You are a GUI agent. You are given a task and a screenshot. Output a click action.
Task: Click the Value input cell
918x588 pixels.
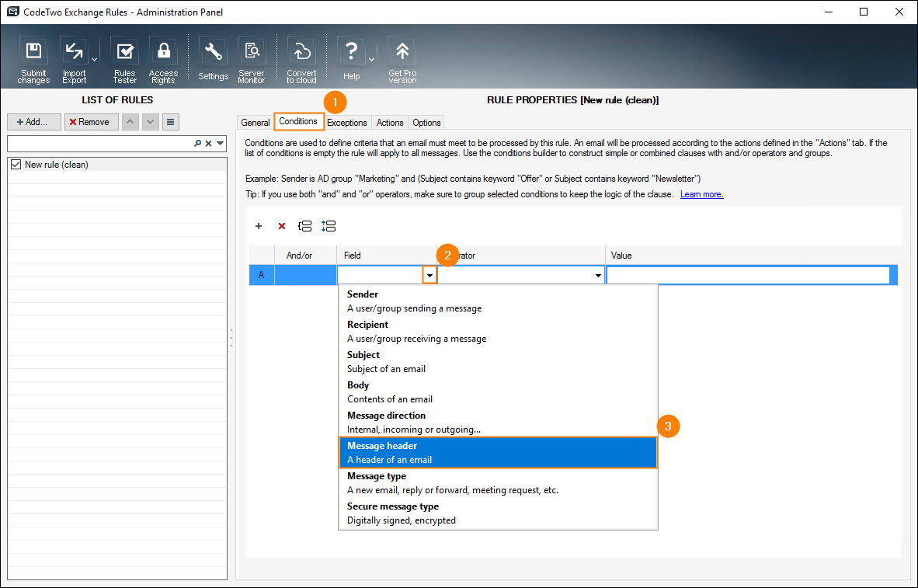(748, 275)
